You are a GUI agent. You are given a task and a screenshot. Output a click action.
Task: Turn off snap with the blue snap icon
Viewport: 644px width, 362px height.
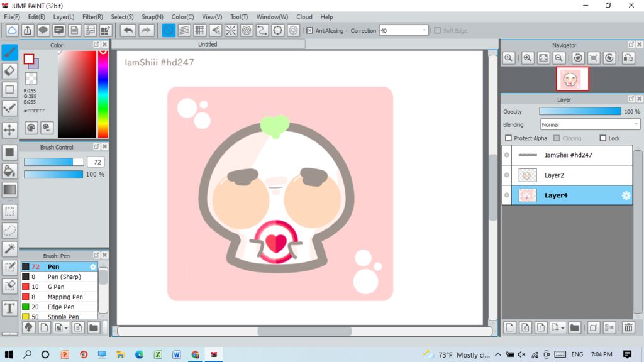click(169, 30)
